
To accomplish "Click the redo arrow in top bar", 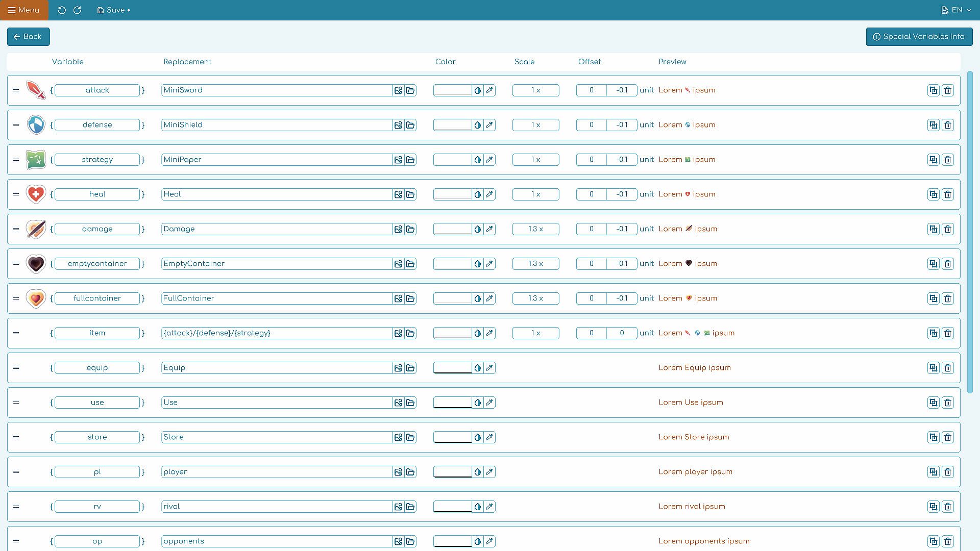I will point(78,10).
